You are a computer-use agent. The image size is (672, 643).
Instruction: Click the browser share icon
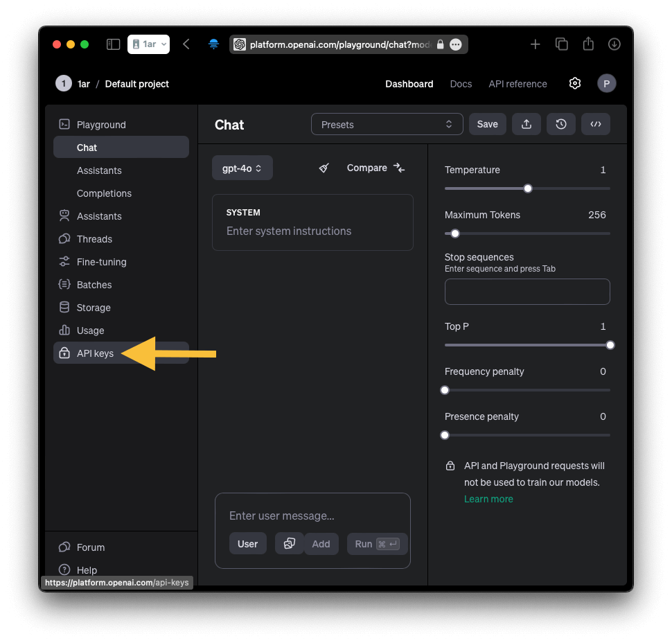click(588, 44)
